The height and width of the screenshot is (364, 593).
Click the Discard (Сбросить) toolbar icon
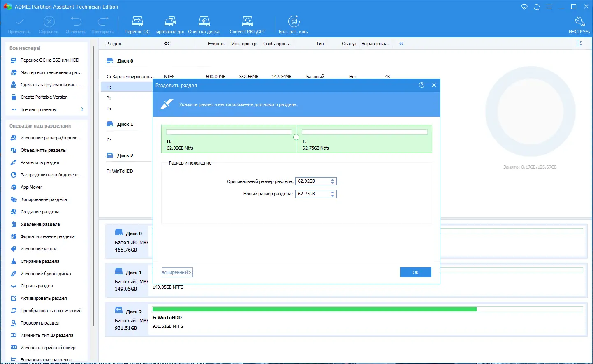[49, 25]
